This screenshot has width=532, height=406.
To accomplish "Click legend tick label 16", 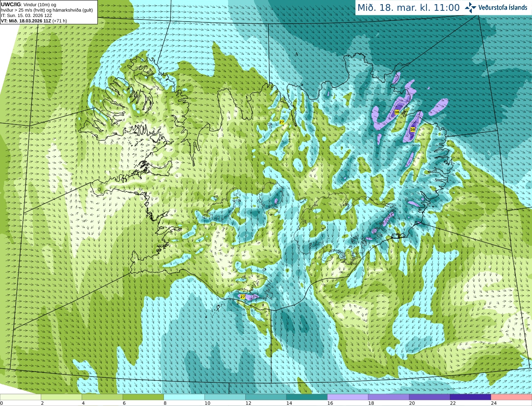I will tap(330, 403).
